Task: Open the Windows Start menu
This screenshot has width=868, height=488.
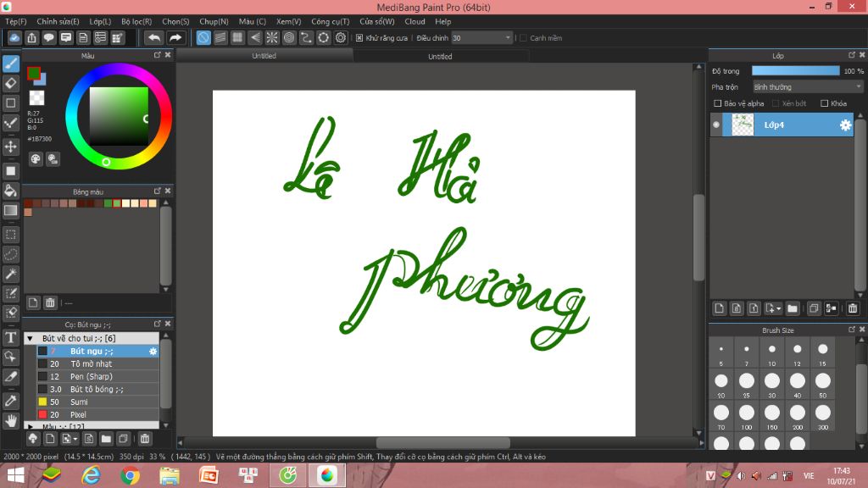Action: [x=15, y=475]
